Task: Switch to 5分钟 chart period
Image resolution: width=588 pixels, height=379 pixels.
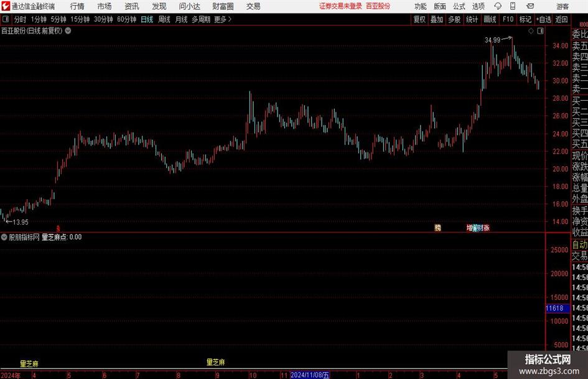Action: click(x=58, y=19)
